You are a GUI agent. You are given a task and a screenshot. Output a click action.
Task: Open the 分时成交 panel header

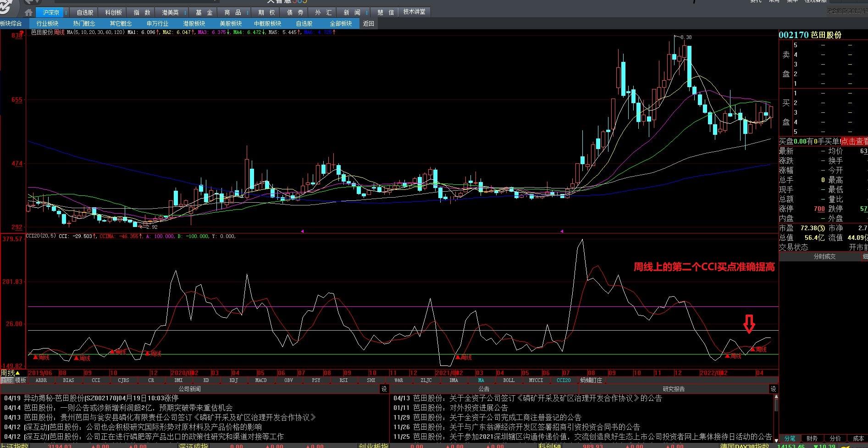click(824, 256)
